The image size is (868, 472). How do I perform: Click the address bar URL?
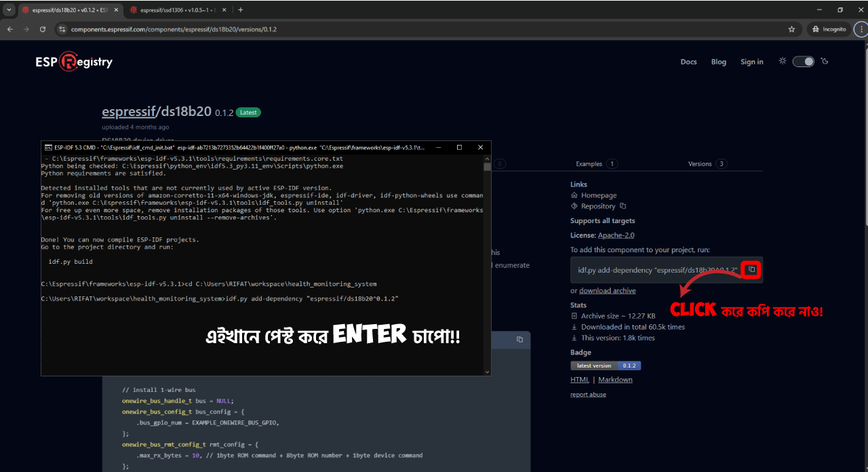coord(174,29)
